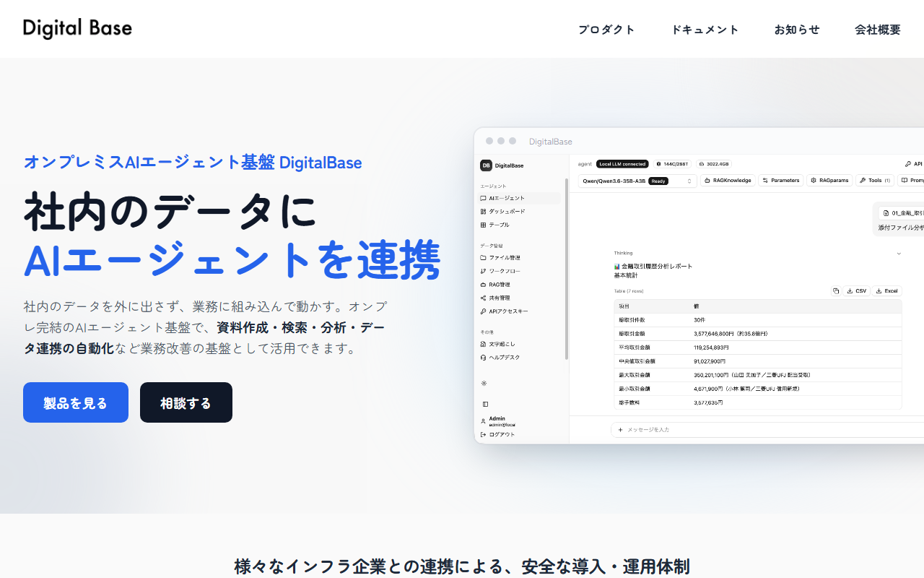Screen dimensions: 924x578
Task: Open the ドキュメント navigation item
Action: click(705, 30)
